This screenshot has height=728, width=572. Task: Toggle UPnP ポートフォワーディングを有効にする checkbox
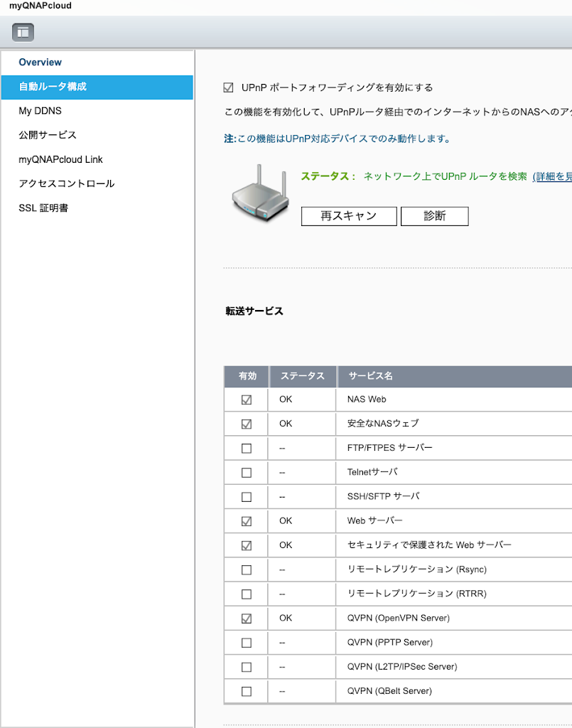228,87
